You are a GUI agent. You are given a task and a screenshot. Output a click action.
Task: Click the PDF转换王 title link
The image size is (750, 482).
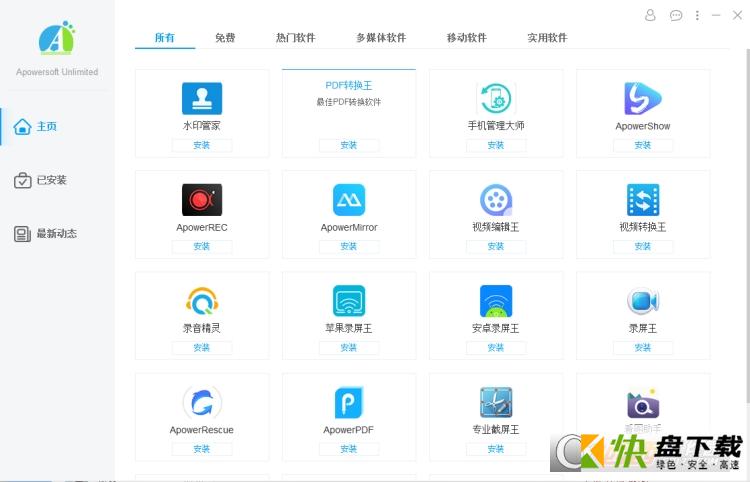click(349, 86)
